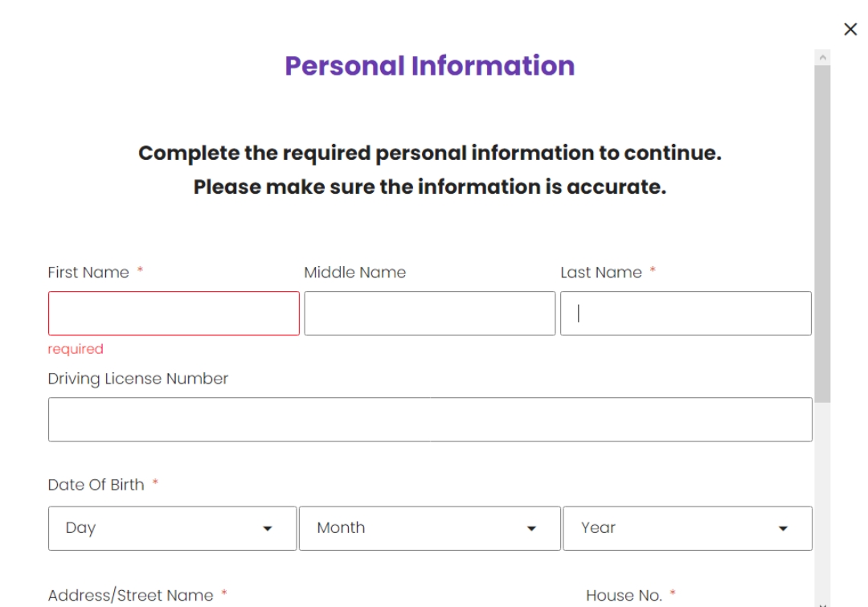Click the Personal Information heading

(430, 66)
